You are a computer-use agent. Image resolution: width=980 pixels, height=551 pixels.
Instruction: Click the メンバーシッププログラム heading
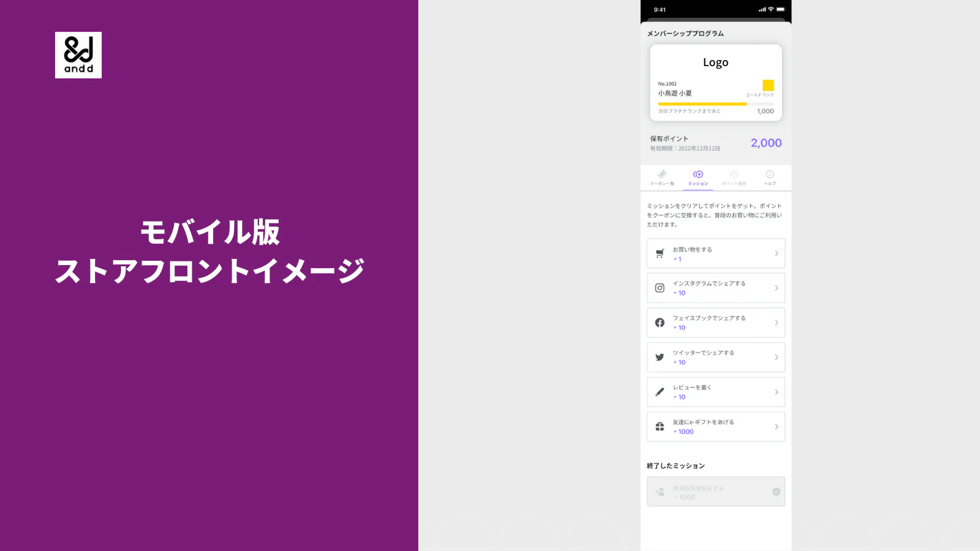pos(685,34)
